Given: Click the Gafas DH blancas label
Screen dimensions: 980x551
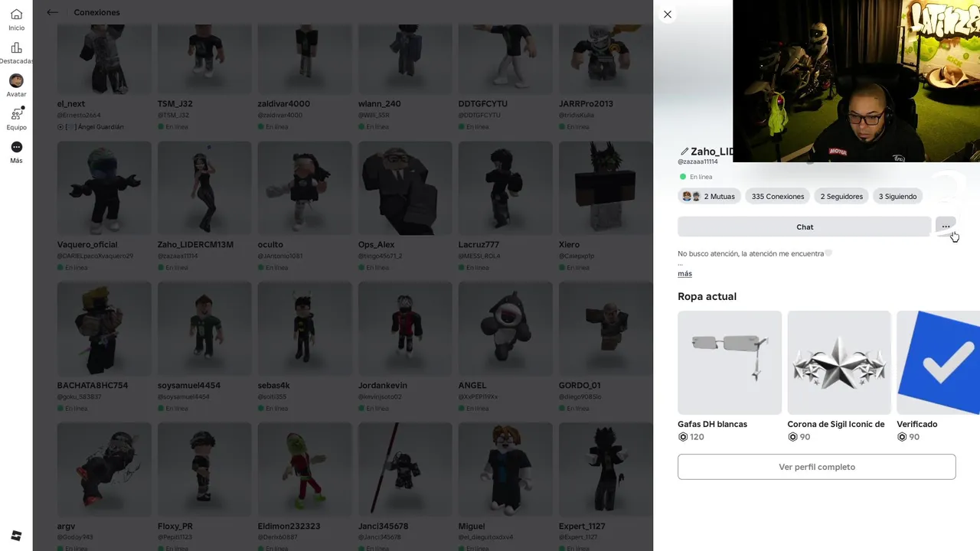Looking at the screenshot, I should coord(712,424).
